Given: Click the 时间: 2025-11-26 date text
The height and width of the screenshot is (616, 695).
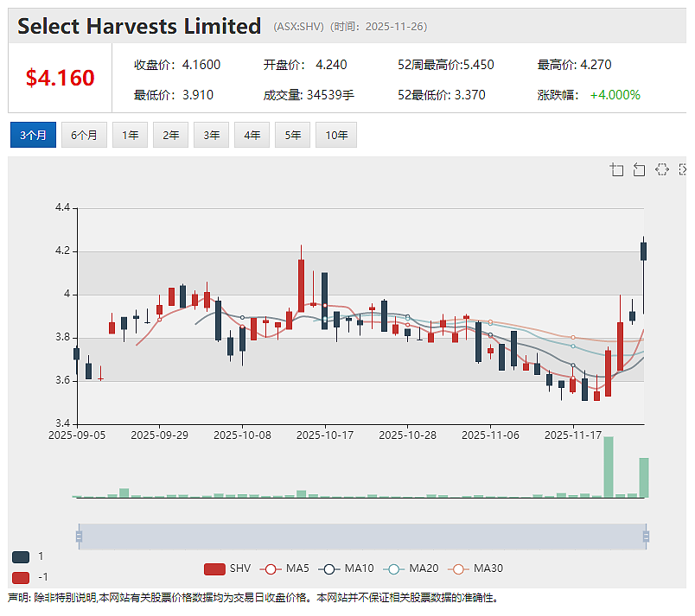Looking at the screenshot, I should pyautogui.click(x=380, y=27).
